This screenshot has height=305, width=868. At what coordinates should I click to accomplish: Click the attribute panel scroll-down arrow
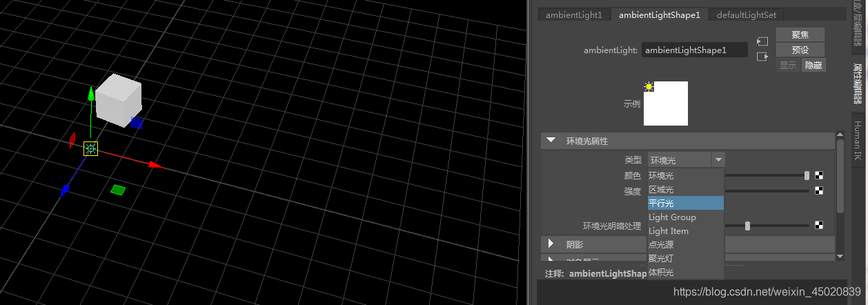pos(840,256)
